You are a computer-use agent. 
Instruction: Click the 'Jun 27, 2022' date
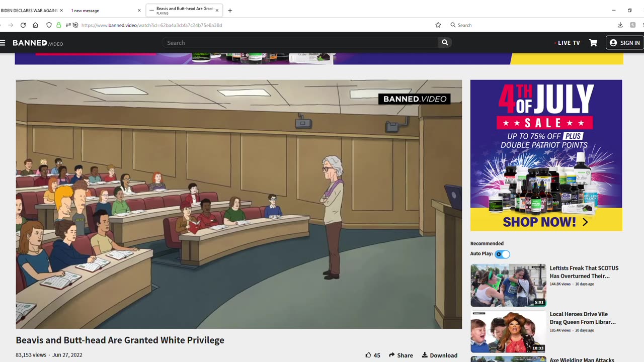(67, 355)
